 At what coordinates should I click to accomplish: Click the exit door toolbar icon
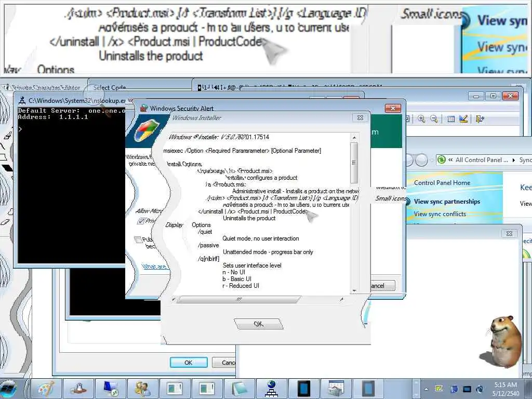pos(480,118)
